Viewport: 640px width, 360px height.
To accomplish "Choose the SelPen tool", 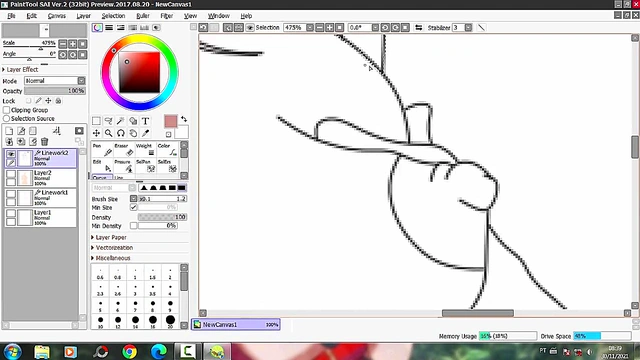I will point(146,166).
